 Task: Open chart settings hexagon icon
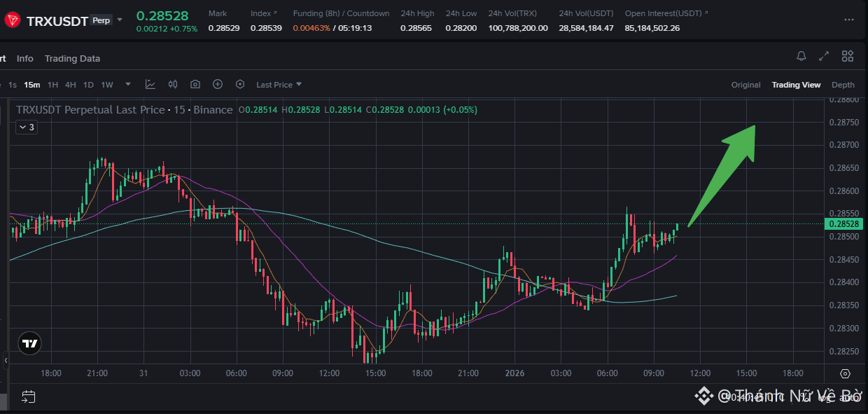pos(240,84)
